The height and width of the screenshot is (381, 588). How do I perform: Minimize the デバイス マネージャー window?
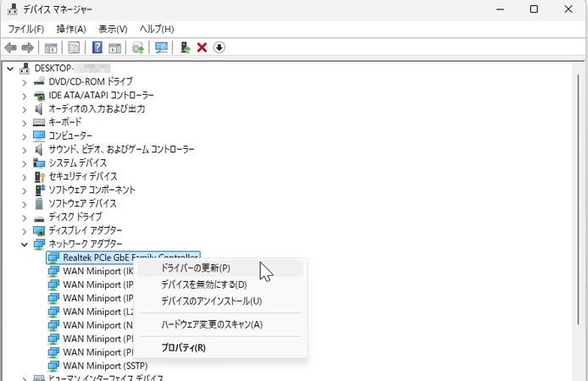[x=500, y=9]
